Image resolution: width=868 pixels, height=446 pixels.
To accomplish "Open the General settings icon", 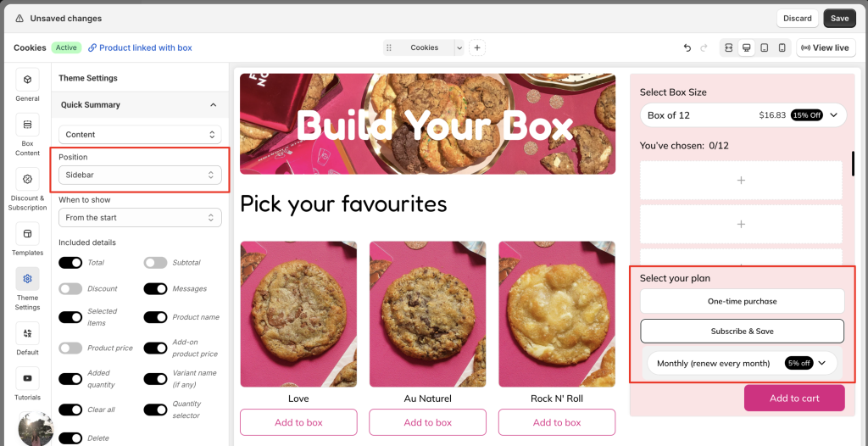I will coord(27,79).
